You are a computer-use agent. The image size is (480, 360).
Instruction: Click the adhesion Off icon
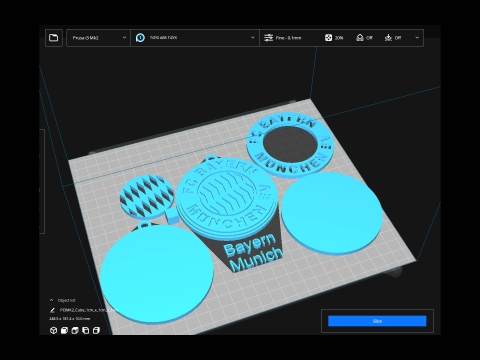pos(388,38)
